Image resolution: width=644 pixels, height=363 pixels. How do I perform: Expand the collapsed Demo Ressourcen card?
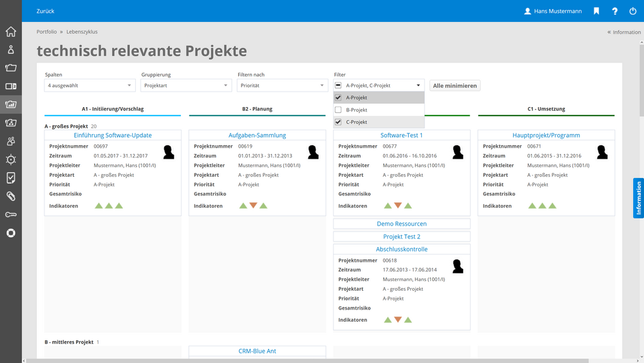[x=401, y=224]
